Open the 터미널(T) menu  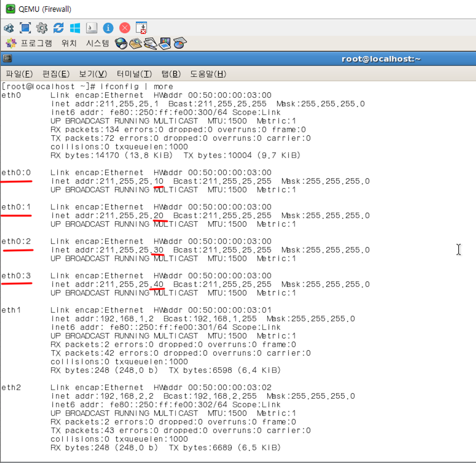[134, 74]
